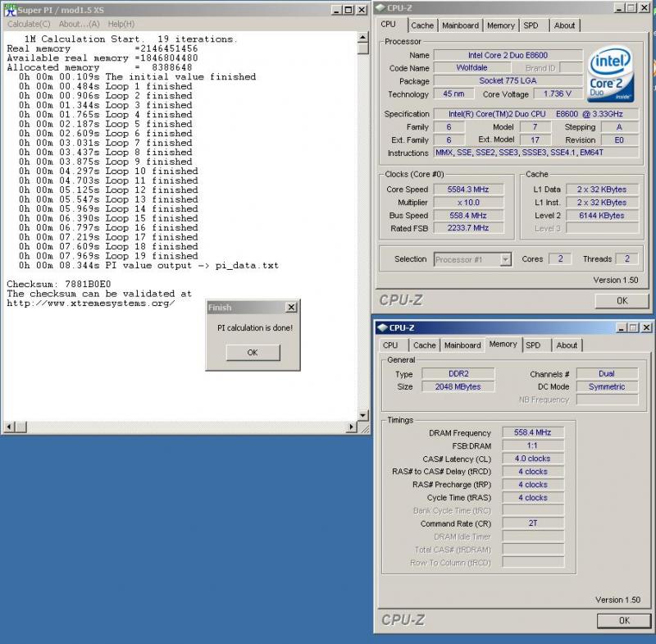Minimize the bottom CPU-Z Memory window

622,327
